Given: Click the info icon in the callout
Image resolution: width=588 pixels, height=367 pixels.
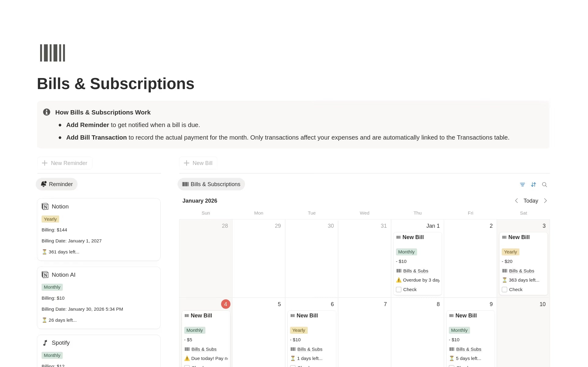Looking at the screenshot, I should coord(47,112).
